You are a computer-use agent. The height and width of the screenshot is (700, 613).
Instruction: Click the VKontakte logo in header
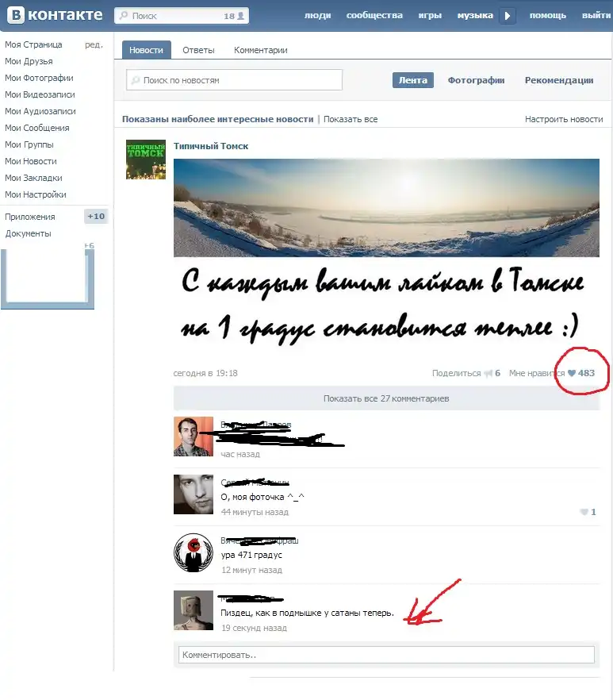54,15
